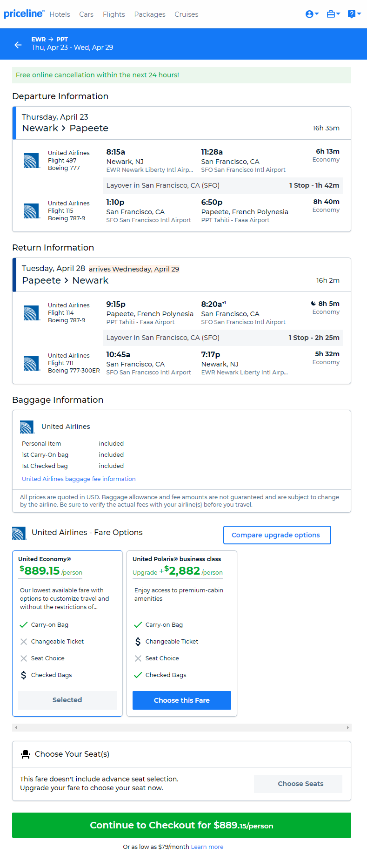This screenshot has height=868, width=367.
Task: Open the account profile dropdown
Action: 312,14
